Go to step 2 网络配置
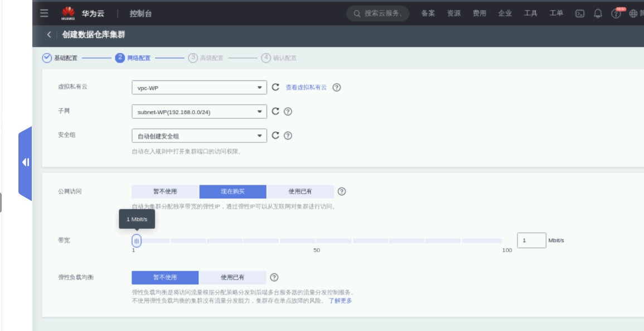 pyautogui.click(x=133, y=58)
